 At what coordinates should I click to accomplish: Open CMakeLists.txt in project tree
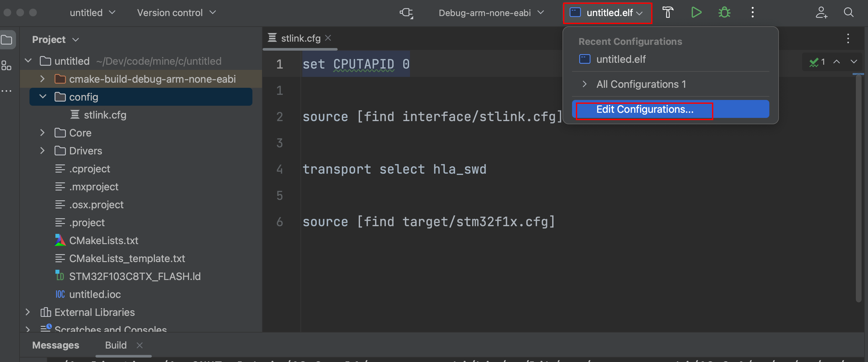pyautogui.click(x=103, y=240)
